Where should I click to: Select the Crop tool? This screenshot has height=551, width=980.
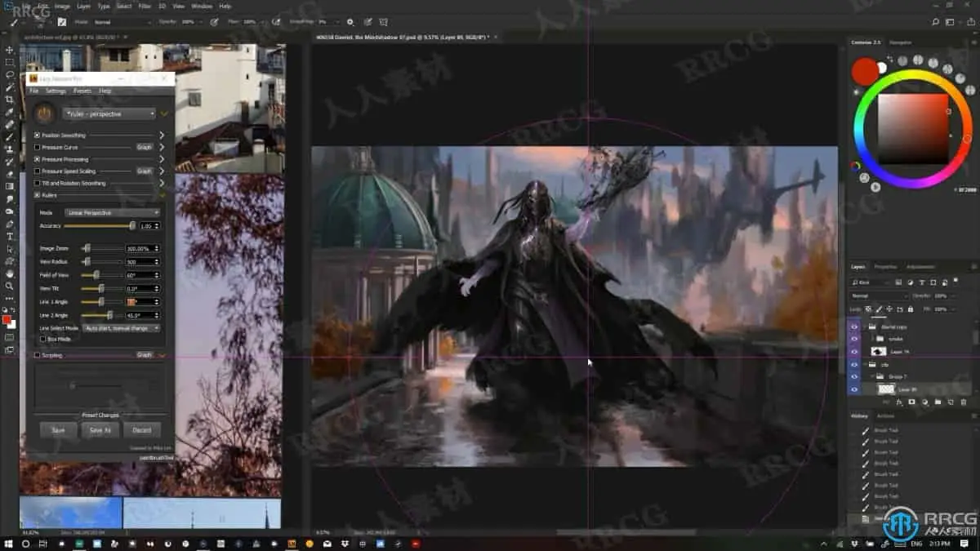point(10,100)
